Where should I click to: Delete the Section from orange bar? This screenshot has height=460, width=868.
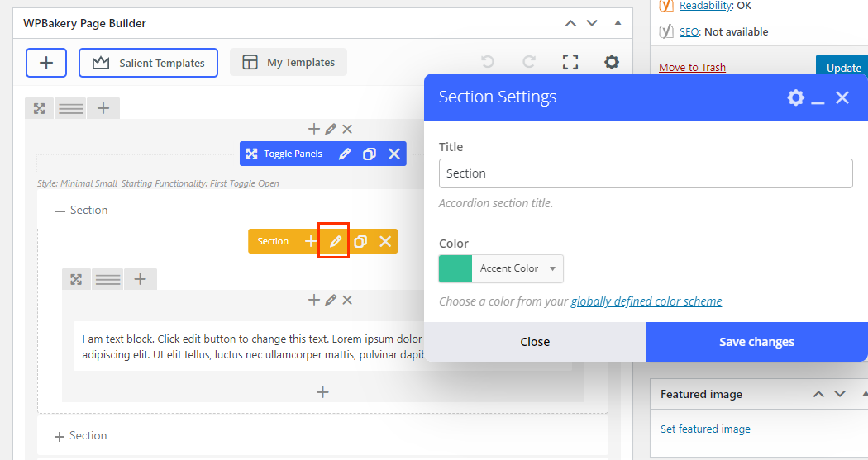[x=385, y=241]
